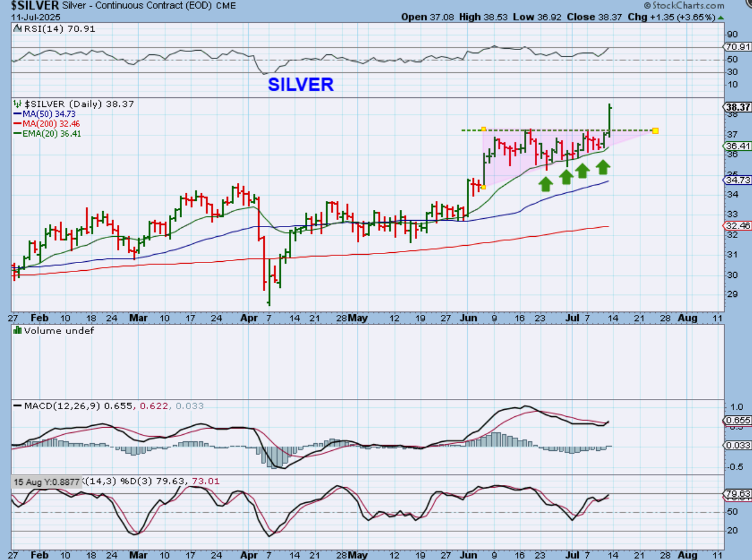The image size is (752, 560).
Task: Select the yellow handle at triangle's bottom corner
Action: tap(483, 187)
